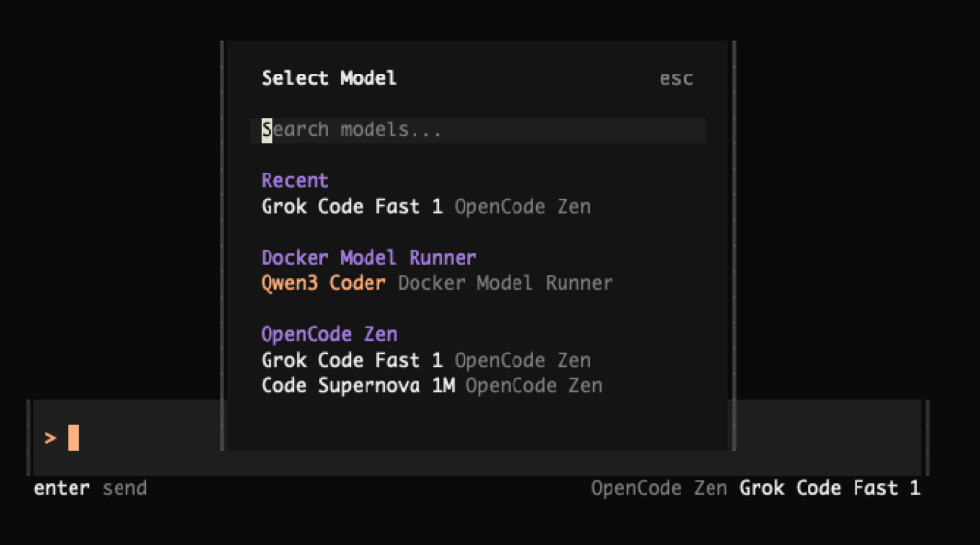The image size is (980, 545).
Task: Click the orange prompt chevron icon
Action: click(50, 438)
